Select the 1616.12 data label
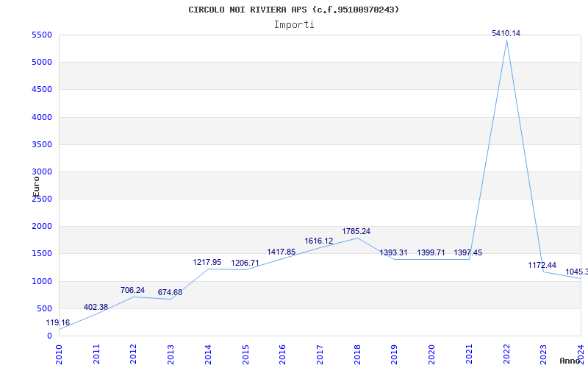The width and height of the screenshot is (588, 368). click(319, 241)
